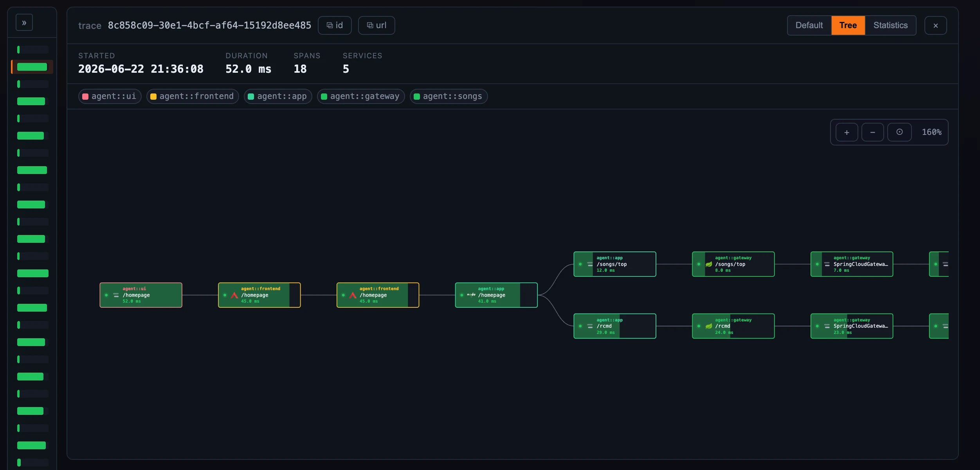Viewport: 980px width, 470px height.
Task: Zoom in with the plus button
Action: coord(847,133)
